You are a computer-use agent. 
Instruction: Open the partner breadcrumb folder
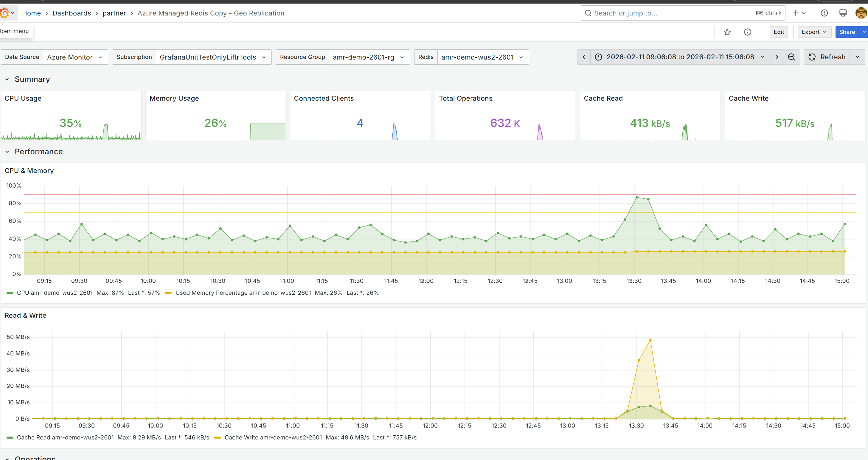coord(114,13)
